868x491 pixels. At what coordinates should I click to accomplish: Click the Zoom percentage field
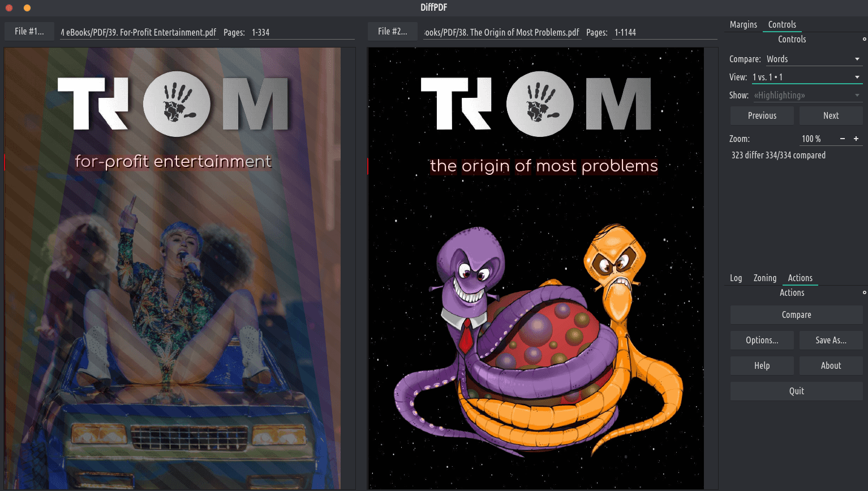coord(815,139)
